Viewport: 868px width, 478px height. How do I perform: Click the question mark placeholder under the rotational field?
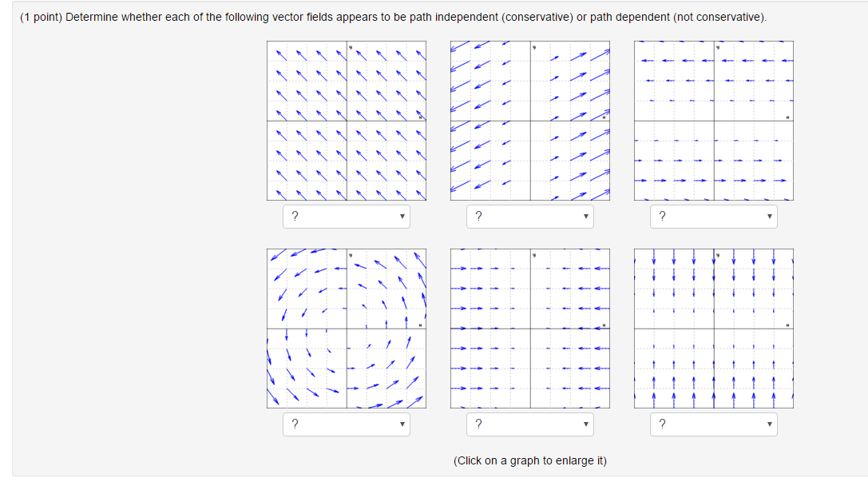[x=294, y=424]
